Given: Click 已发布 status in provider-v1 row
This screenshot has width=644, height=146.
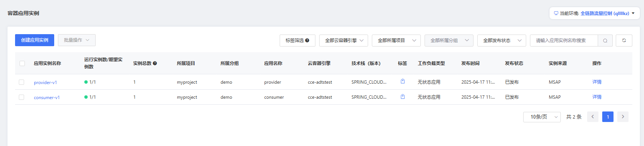Looking at the screenshot, I should (512, 82).
